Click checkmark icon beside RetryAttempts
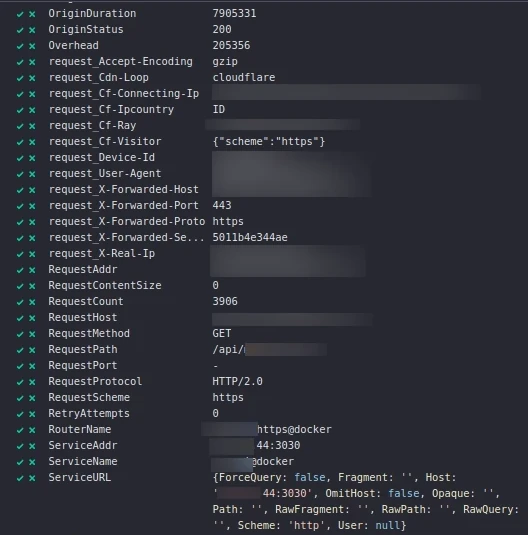The width and height of the screenshot is (528, 535). coord(20,414)
